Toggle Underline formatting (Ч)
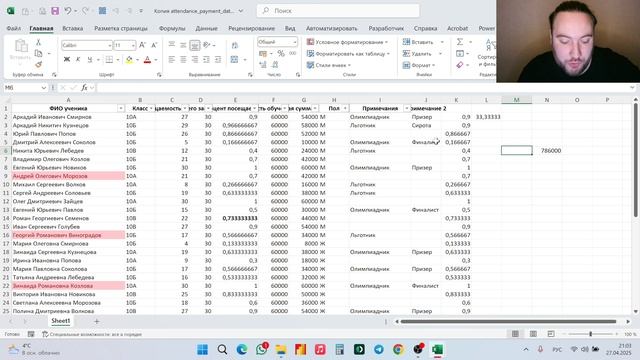This screenshot has width=640, height=360. point(89,60)
